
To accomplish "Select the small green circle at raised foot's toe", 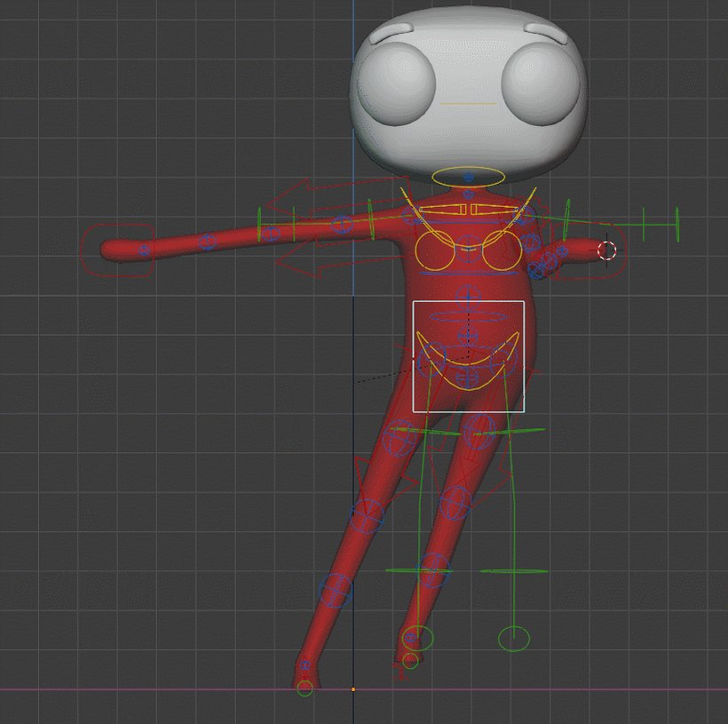I will pyautogui.click(x=410, y=661).
